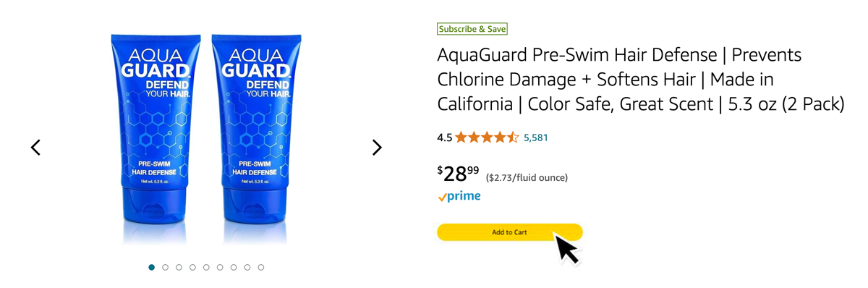The height and width of the screenshot is (288, 868).
Task: Click the Prime logo badge
Action: 459,196
